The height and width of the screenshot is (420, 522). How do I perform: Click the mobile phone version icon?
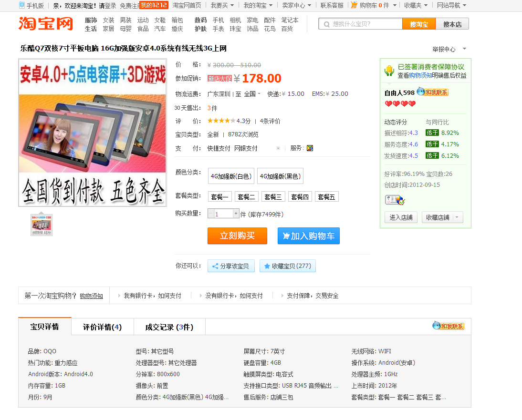pos(22,5)
